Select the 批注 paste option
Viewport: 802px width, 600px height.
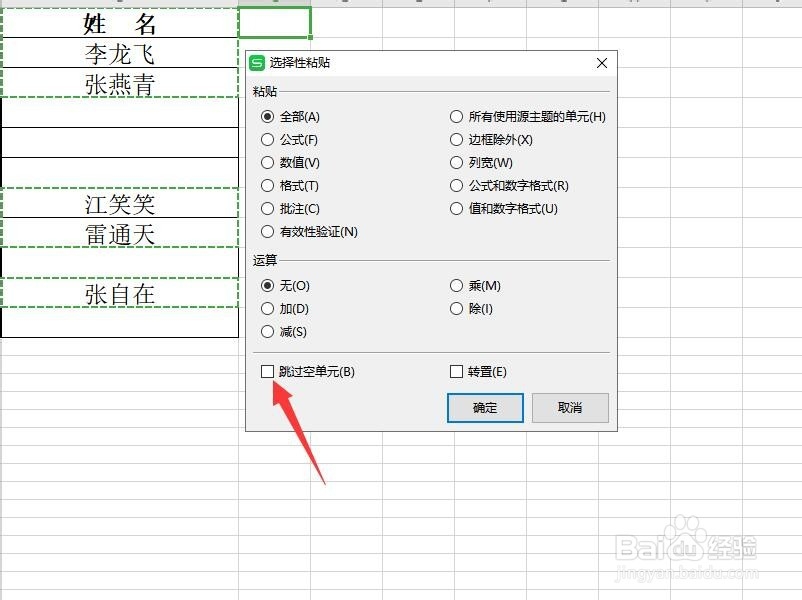267,209
